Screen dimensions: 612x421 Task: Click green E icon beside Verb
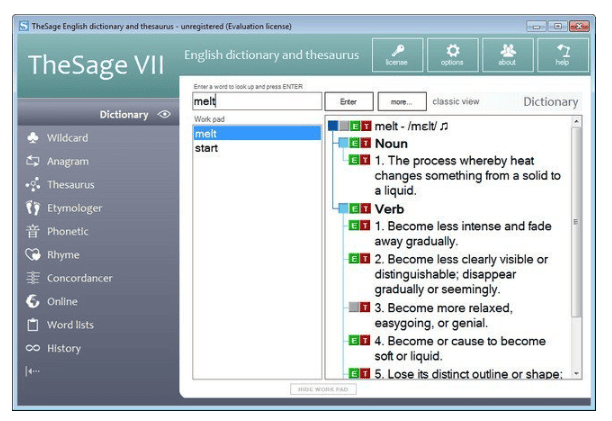tap(354, 209)
